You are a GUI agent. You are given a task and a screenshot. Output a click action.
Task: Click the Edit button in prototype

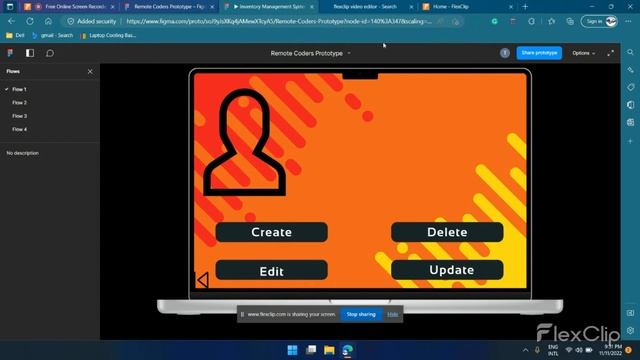point(271,270)
